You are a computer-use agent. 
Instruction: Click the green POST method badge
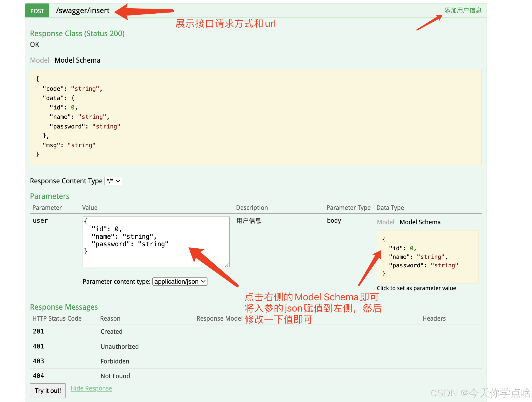[37, 11]
